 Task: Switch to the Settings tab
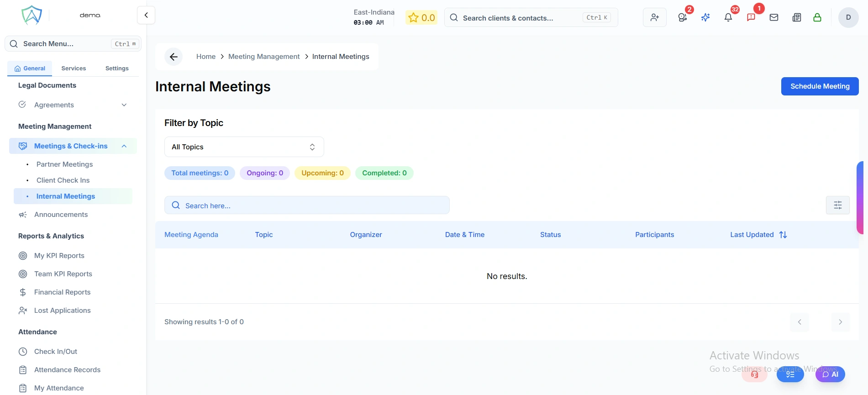coord(117,68)
